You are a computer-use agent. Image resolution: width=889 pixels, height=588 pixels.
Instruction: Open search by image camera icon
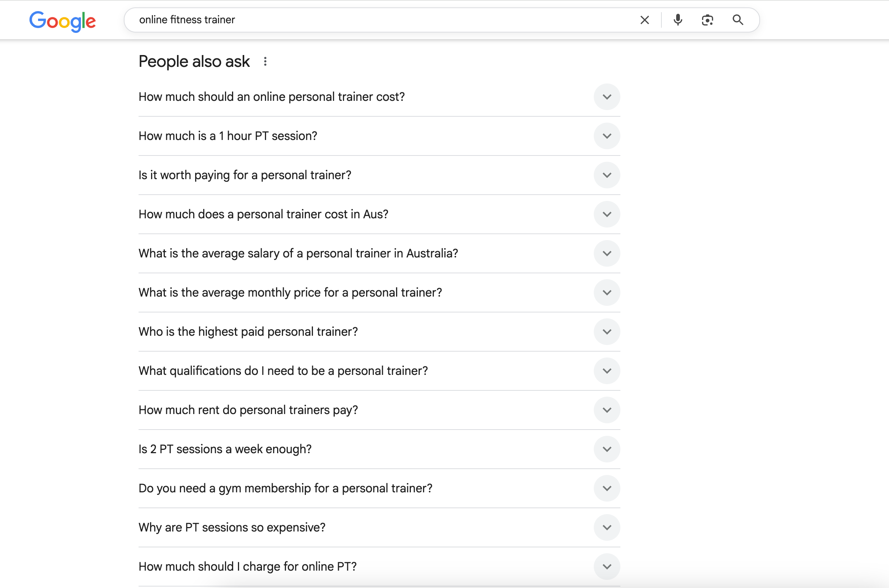tap(707, 20)
